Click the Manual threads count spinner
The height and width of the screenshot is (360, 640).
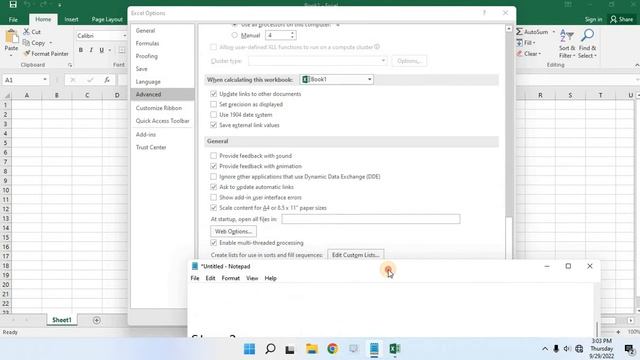tap(292, 36)
